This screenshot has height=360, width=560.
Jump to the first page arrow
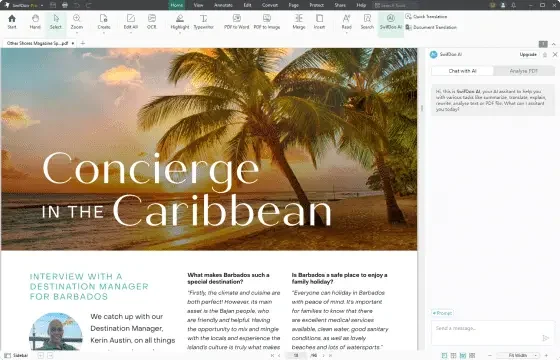[x=272, y=355]
